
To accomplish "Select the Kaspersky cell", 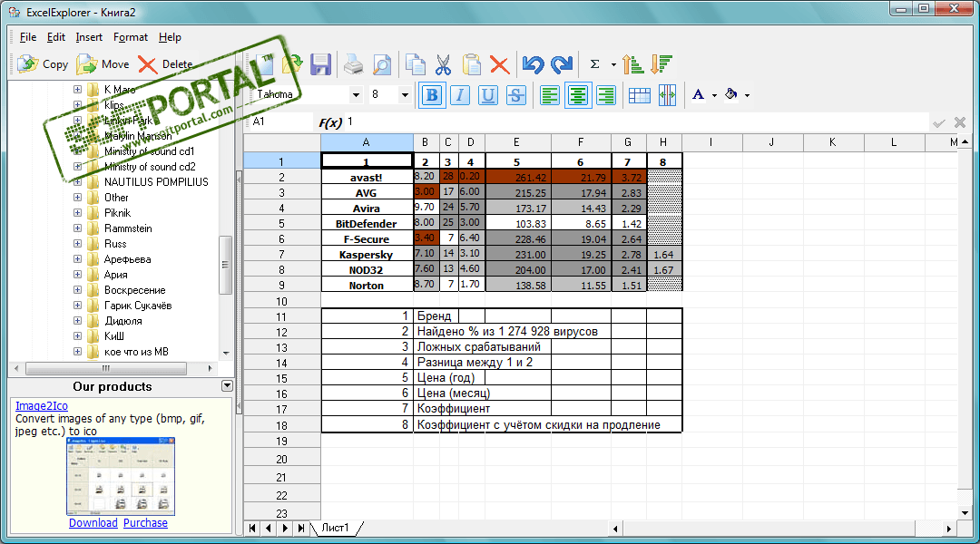I will (x=367, y=254).
